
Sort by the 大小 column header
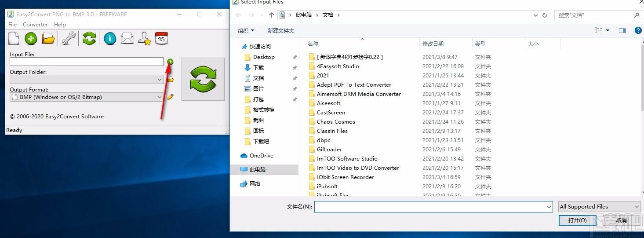(533, 44)
